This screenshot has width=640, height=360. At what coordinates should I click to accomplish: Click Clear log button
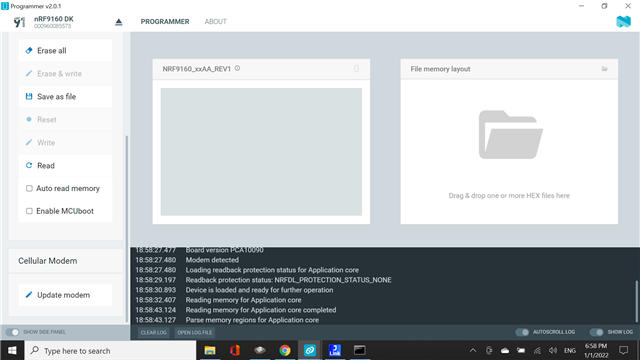coord(153,332)
